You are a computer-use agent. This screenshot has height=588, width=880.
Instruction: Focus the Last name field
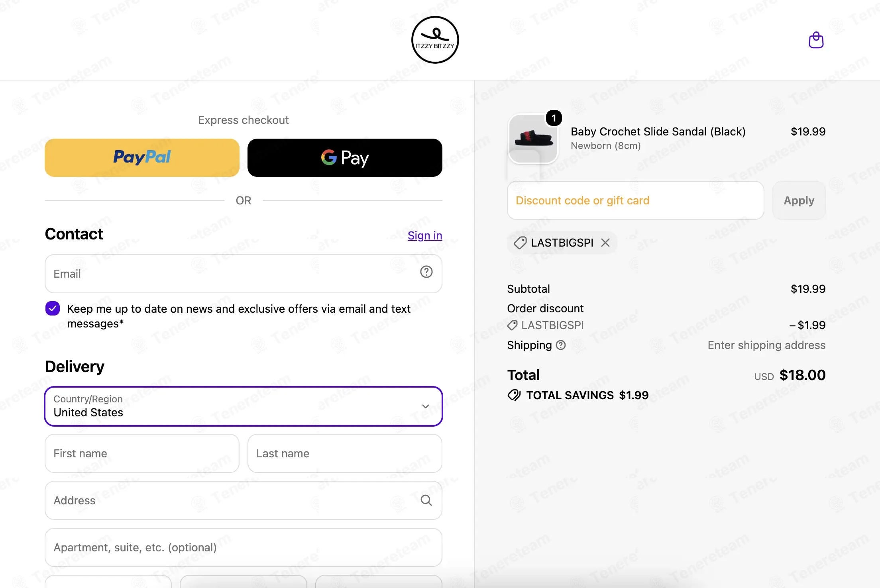[345, 453]
